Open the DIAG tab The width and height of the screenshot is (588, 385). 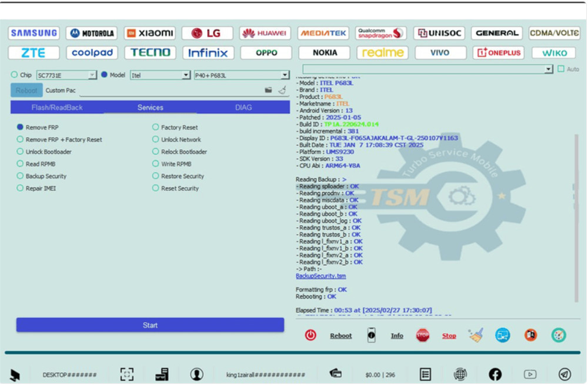click(x=243, y=107)
